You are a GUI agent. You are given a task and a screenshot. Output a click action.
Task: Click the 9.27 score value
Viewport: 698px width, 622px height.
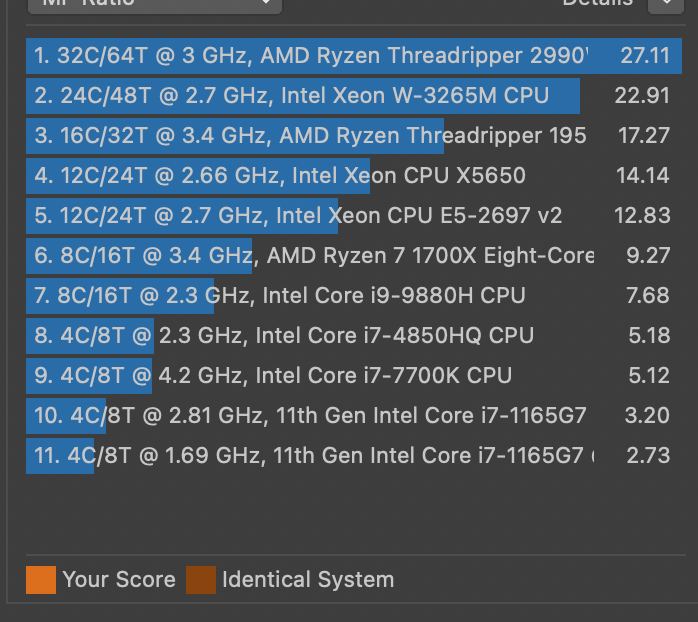(x=648, y=256)
